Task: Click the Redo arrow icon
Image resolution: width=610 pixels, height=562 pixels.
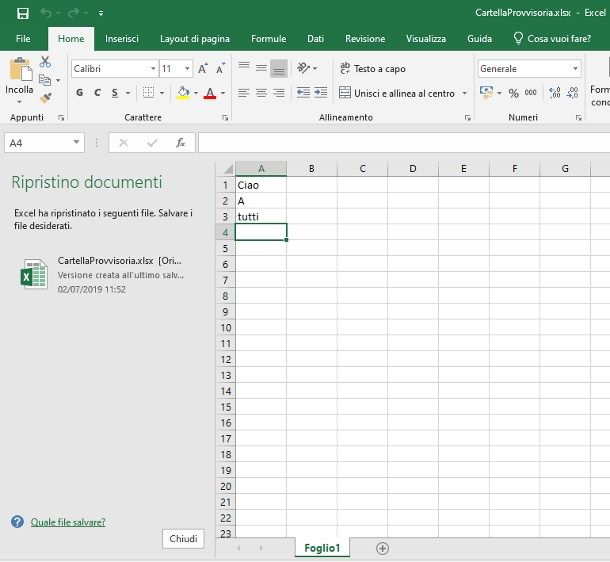Action: (x=74, y=13)
